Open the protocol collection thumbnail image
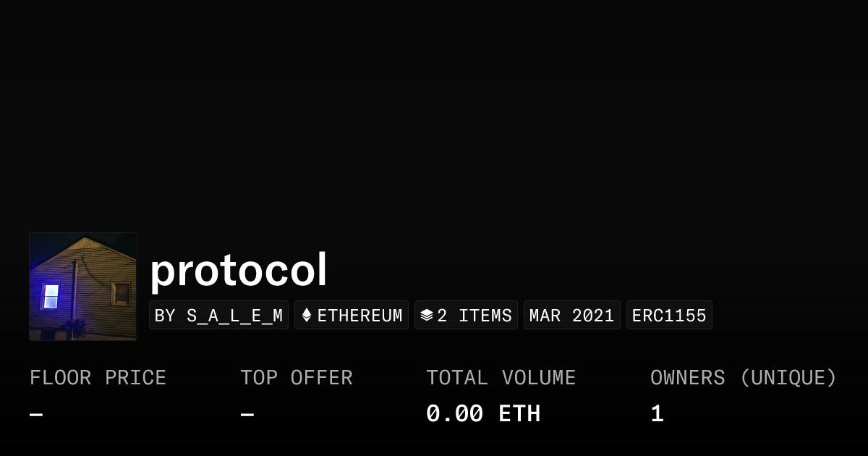 83,287
